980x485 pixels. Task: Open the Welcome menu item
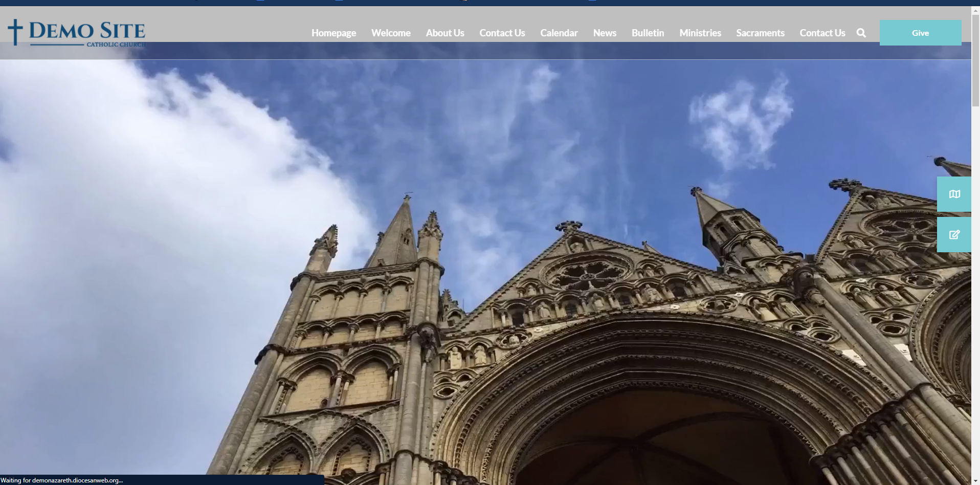coord(391,33)
